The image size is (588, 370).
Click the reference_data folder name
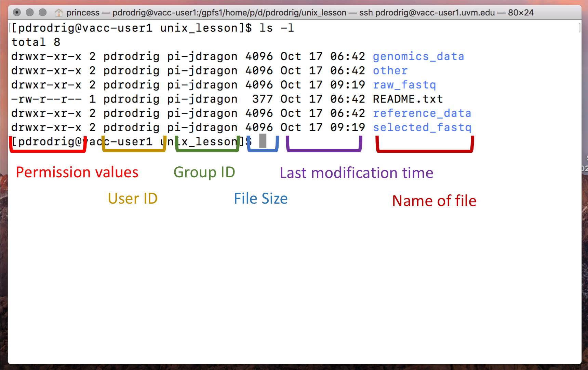point(422,113)
